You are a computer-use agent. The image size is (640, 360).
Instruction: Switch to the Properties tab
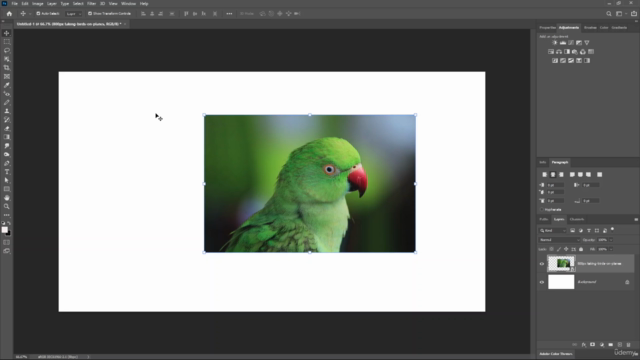pos(547,28)
